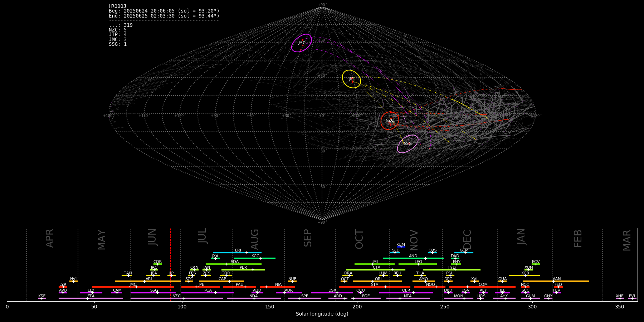Select the ECV shower marker
This screenshot has height=322, width=644.
click(536, 264)
